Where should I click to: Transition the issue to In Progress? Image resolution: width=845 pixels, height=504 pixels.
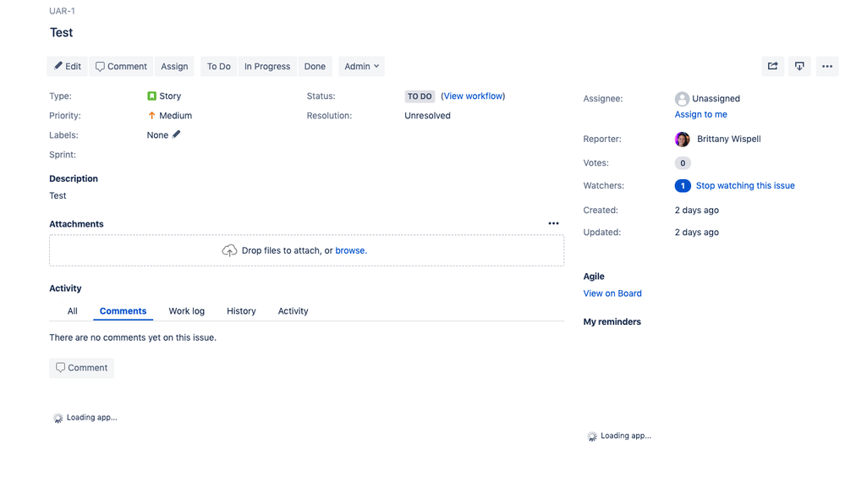pyautogui.click(x=267, y=66)
